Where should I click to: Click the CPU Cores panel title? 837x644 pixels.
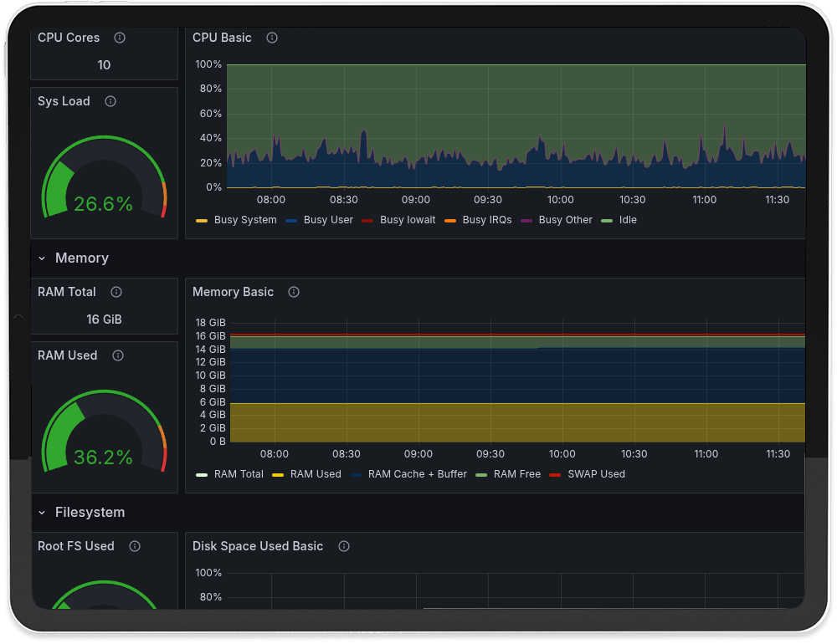[x=69, y=38]
